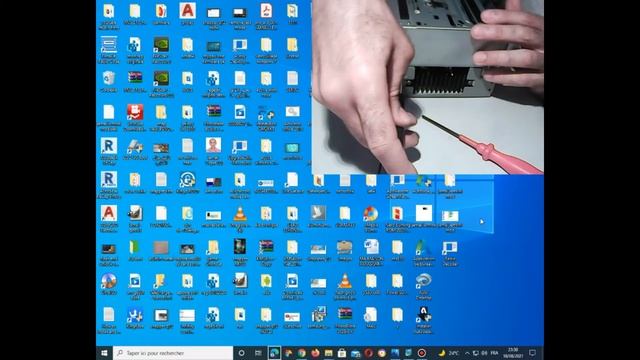The height and width of the screenshot is (360, 640).
Task: Open the 24°C weather widget
Action: 448,353
